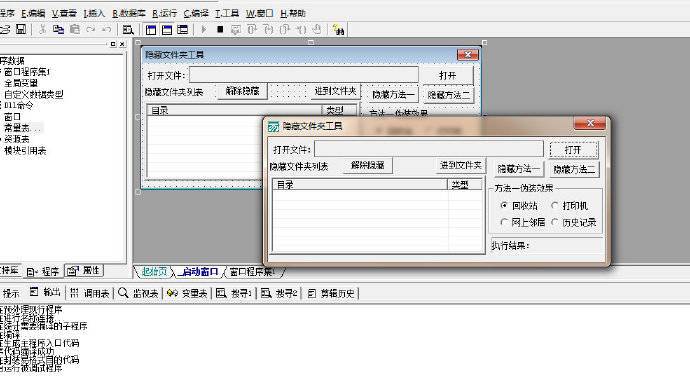Image resolution: width=690 pixels, height=379 pixels.
Task: Open the 调用表 bottom panel tab
Action: [90, 293]
